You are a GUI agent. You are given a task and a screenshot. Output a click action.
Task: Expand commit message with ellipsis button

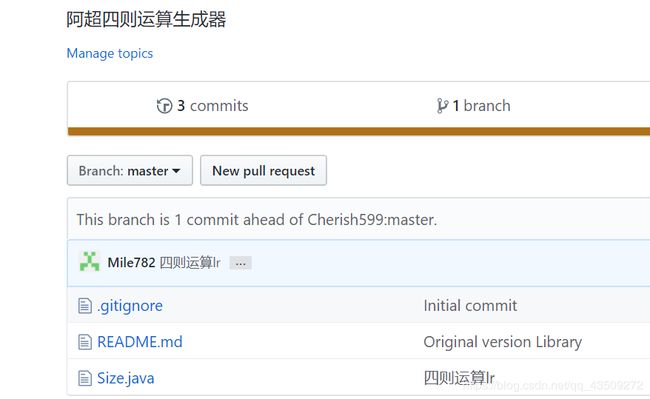coord(240,263)
